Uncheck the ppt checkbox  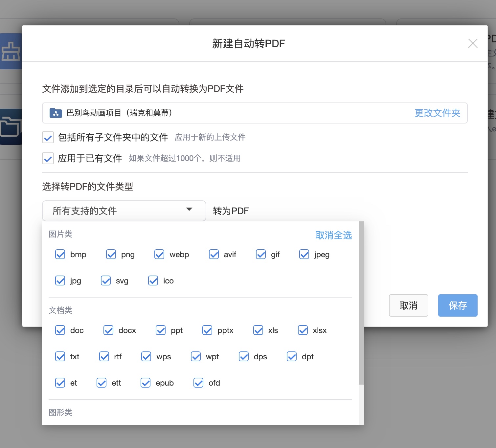tap(161, 330)
